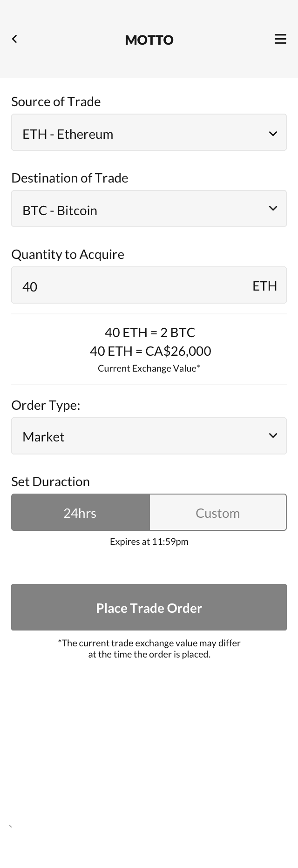Open the Market order type dropdown
298x868 pixels.
(149, 436)
